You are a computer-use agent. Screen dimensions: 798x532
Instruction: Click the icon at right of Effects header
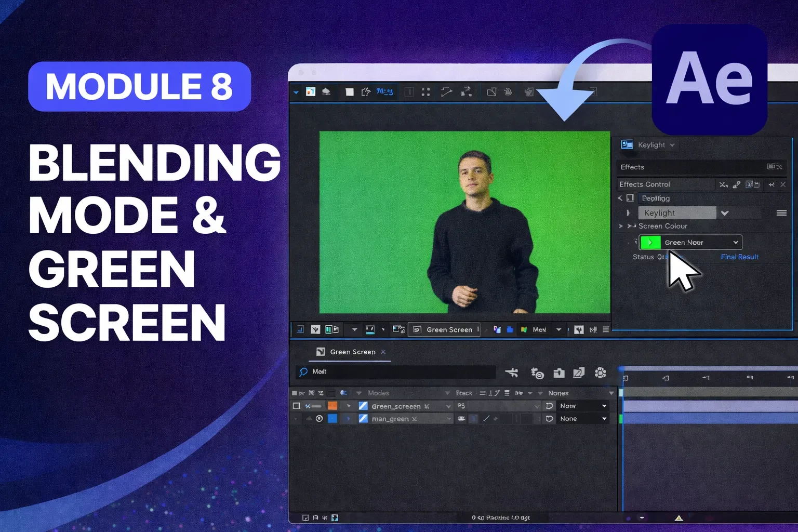tap(774, 167)
